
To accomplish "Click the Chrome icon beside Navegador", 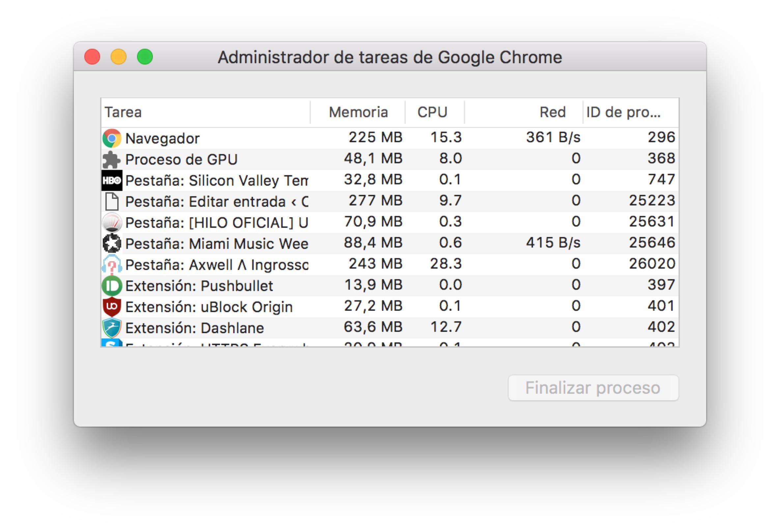I will (x=112, y=138).
